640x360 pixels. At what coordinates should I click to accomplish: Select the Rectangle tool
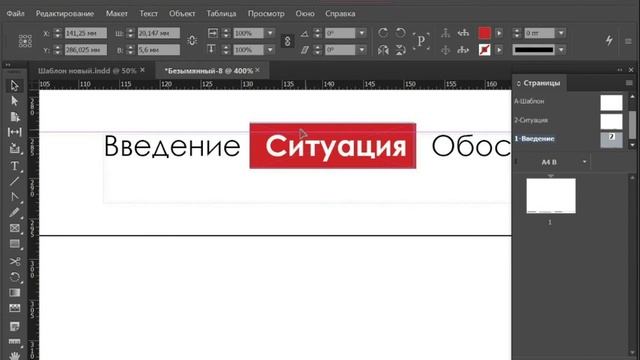point(14,244)
